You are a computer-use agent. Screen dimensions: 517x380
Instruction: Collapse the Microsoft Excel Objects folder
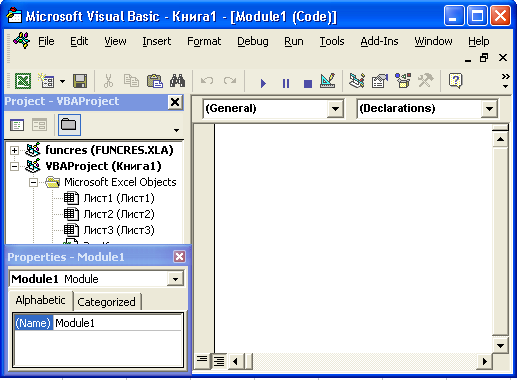click(33, 182)
